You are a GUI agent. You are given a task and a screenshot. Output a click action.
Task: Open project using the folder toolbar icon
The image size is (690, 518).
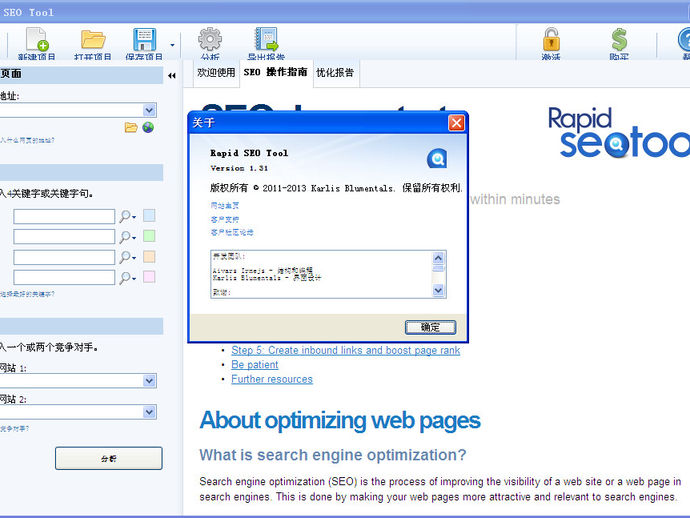coord(93,43)
